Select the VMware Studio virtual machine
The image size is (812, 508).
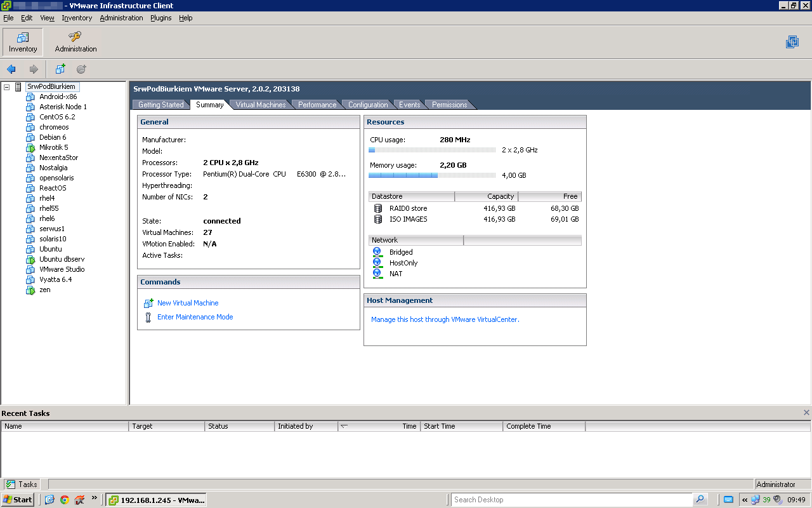coord(62,269)
